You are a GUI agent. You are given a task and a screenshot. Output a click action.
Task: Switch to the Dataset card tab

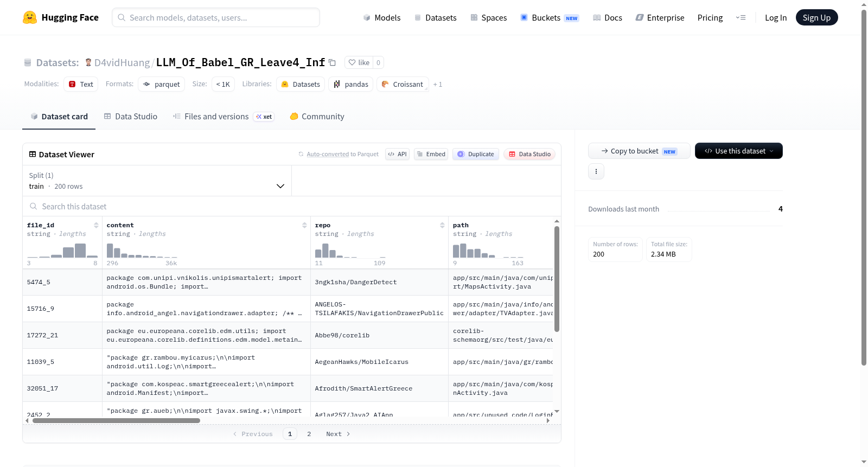(x=59, y=116)
